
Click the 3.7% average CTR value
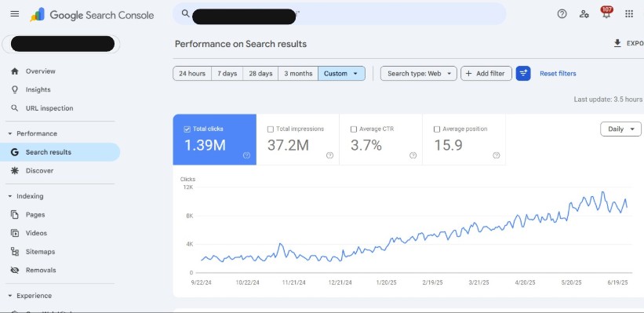pyautogui.click(x=366, y=145)
